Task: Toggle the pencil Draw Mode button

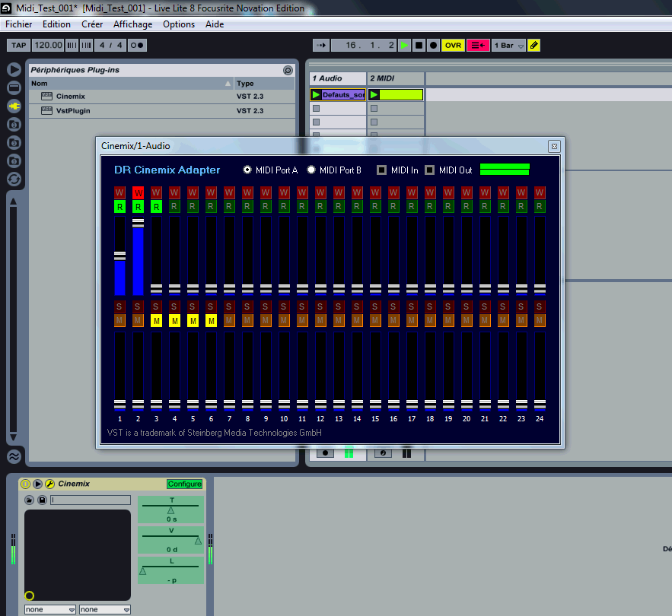Action: pos(533,46)
